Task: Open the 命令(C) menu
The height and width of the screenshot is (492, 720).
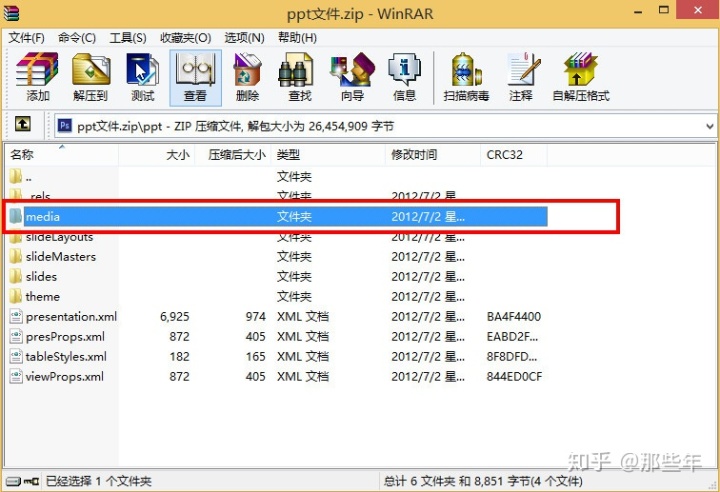Action: (77, 38)
